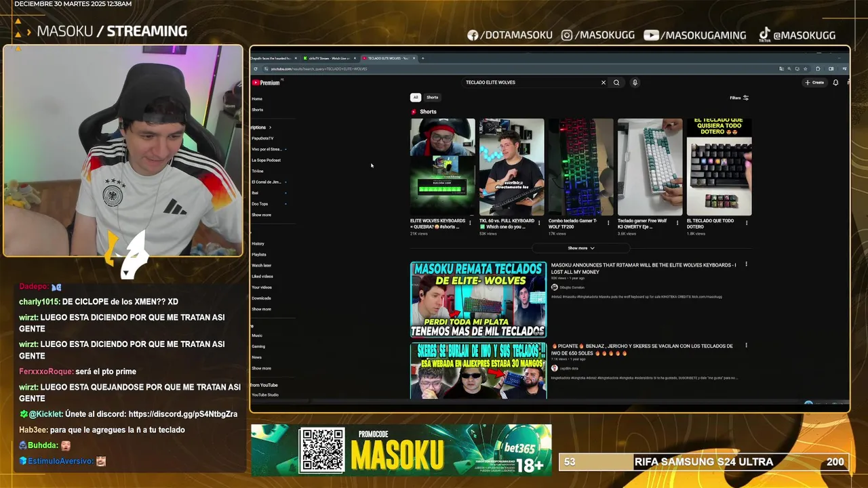The image size is (868, 488).
Task: Open the MASOKU ANNOUNCES video title
Action: click(x=643, y=268)
